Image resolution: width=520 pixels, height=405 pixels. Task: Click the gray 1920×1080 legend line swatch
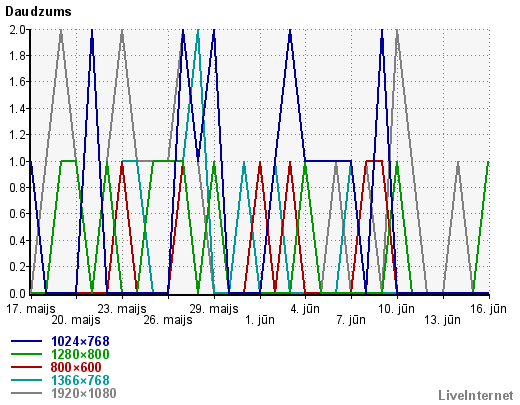click(26, 393)
